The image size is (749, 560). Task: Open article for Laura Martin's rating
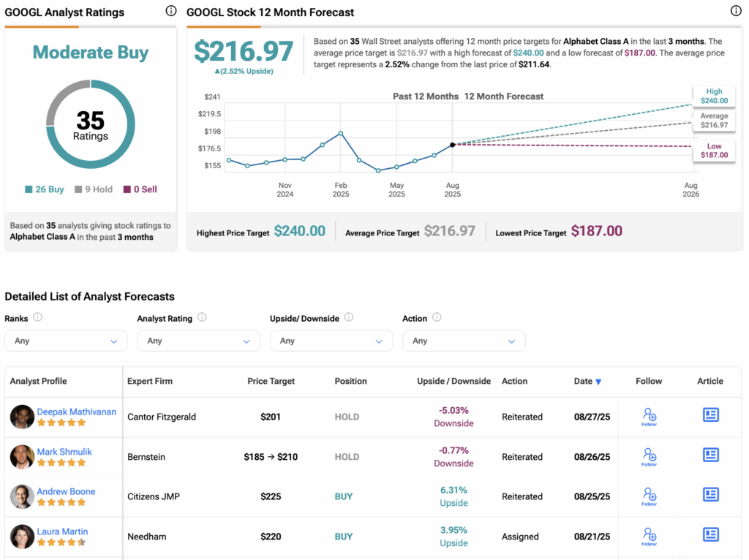tap(710, 535)
